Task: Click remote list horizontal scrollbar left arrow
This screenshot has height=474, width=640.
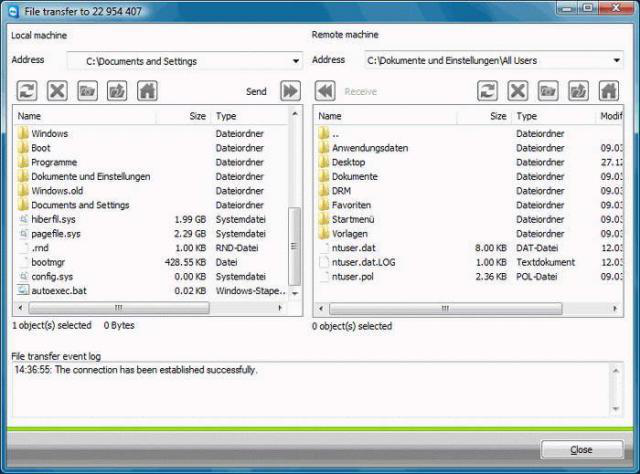Action: (x=321, y=309)
